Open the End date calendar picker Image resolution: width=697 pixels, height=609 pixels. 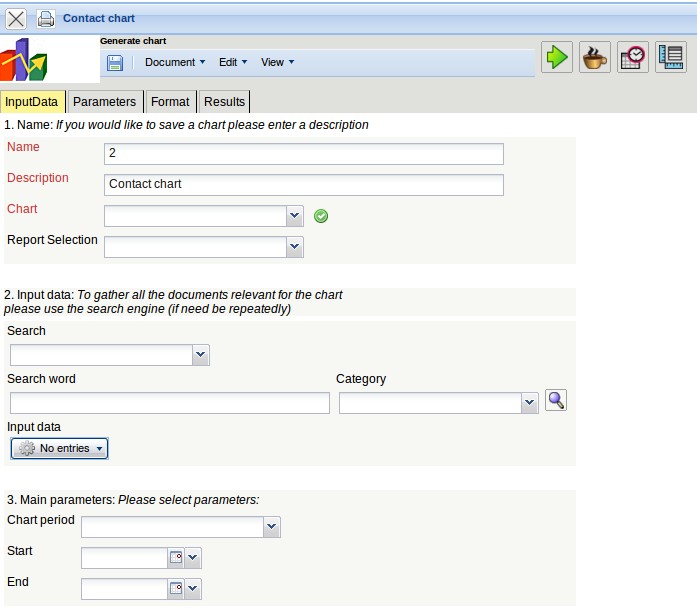click(x=176, y=589)
